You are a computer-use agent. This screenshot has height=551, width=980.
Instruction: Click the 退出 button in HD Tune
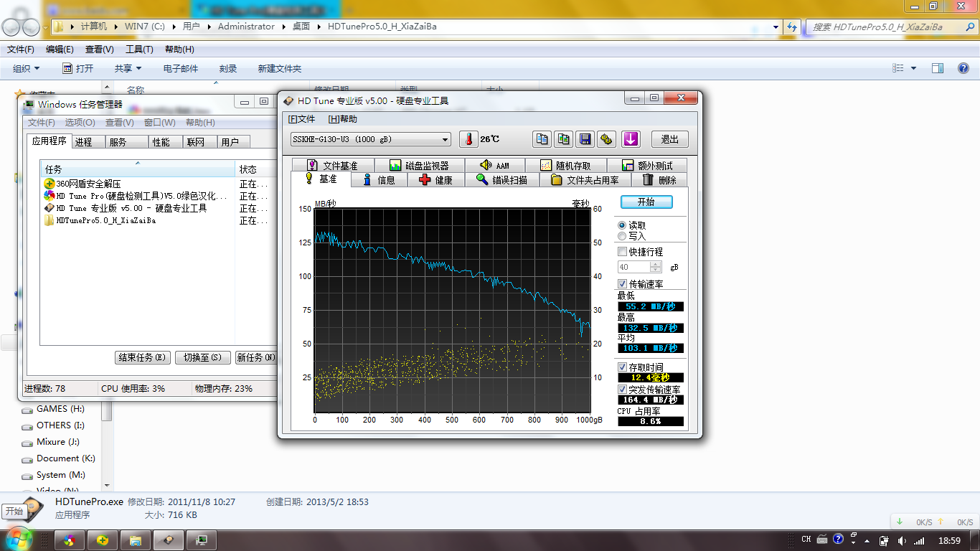tap(669, 139)
